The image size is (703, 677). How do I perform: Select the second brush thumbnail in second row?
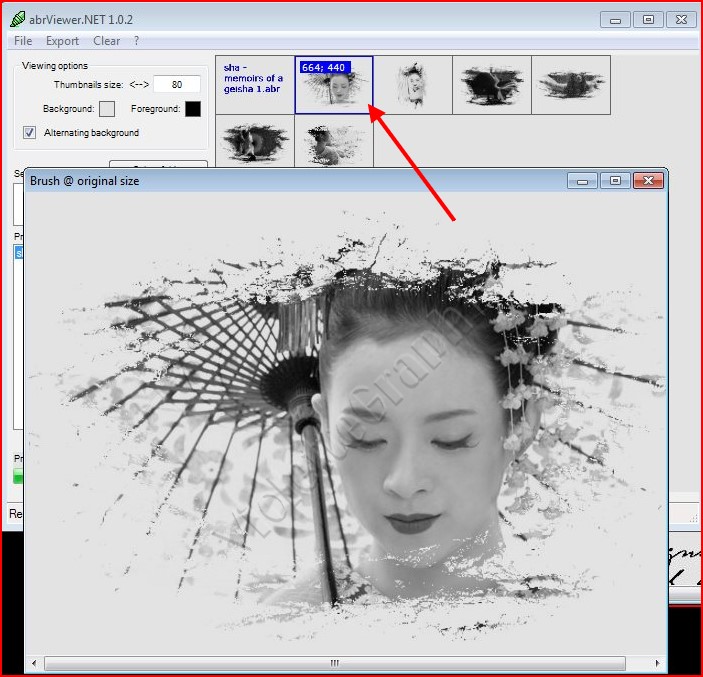point(333,140)
